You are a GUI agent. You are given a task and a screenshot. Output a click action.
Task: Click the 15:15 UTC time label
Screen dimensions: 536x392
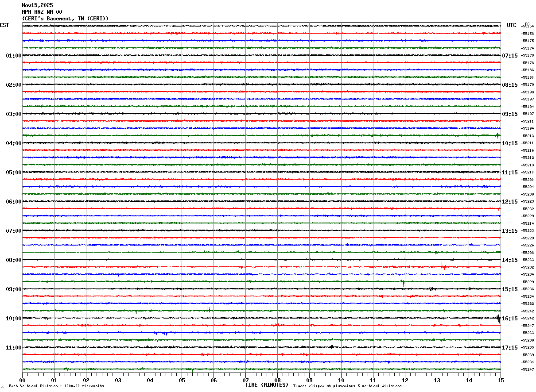(x=510, y=289)
